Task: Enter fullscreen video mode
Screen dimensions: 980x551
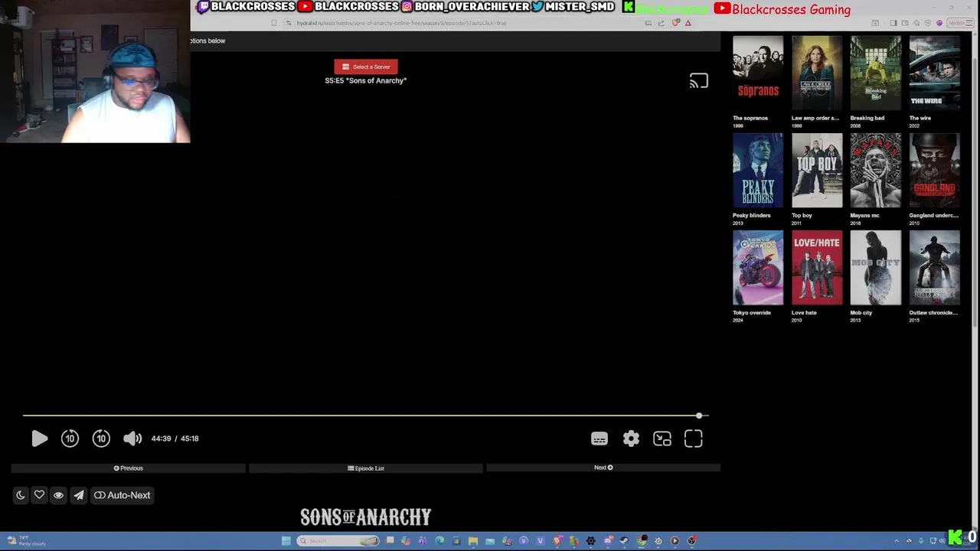Action: click(x=694, y=439)
